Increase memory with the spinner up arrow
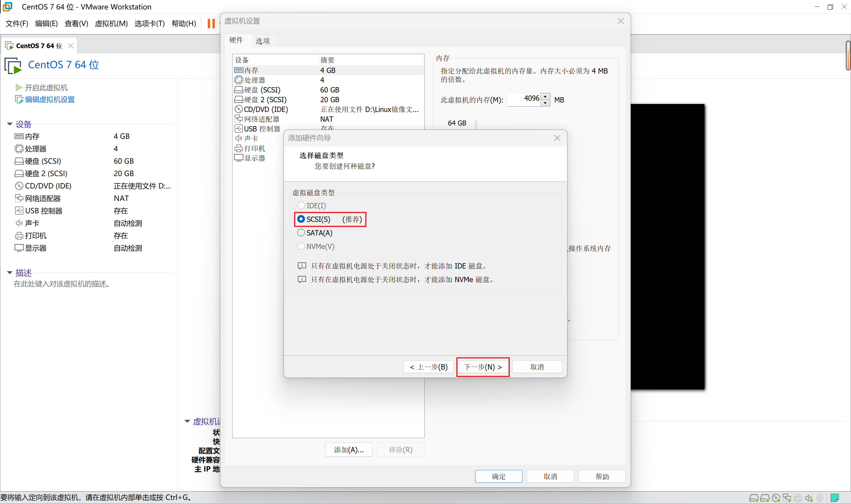Screen dimensions: 851x504 pos(545,96)
